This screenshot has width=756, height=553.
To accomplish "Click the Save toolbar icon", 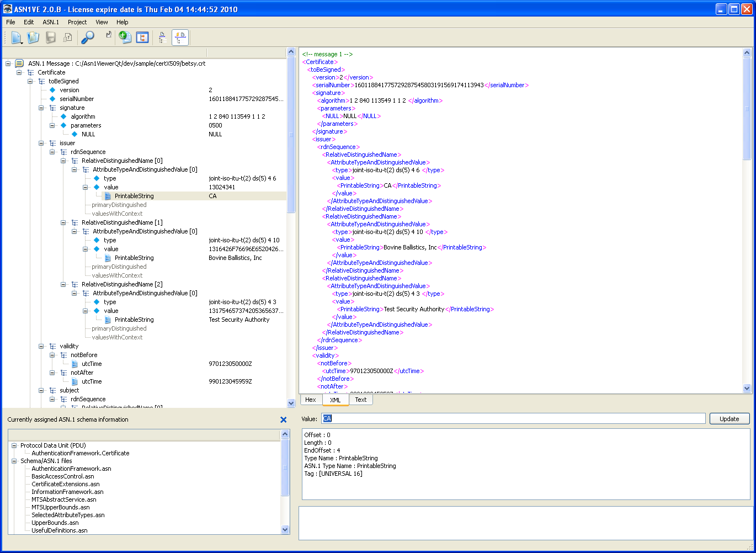I will (x=50, y=37).
